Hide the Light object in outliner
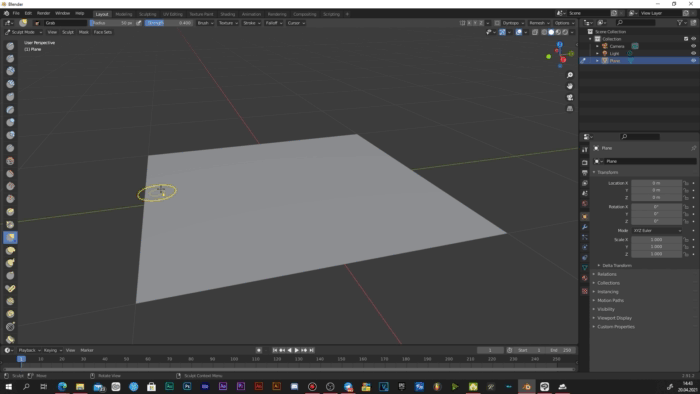Screen dimensions: 700x394 693,53
